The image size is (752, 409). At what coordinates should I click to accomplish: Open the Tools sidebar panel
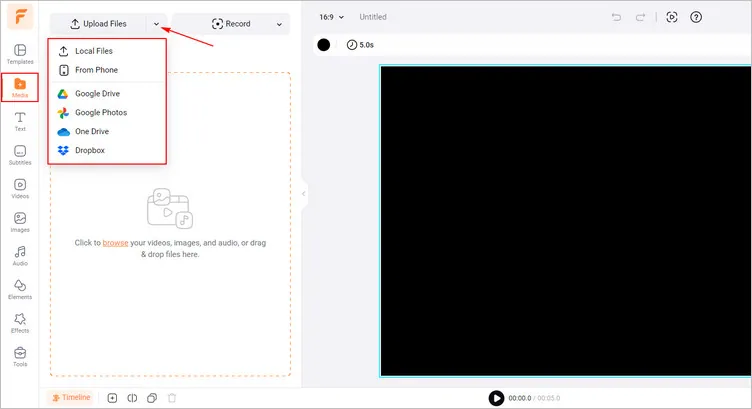pos(20,356)
